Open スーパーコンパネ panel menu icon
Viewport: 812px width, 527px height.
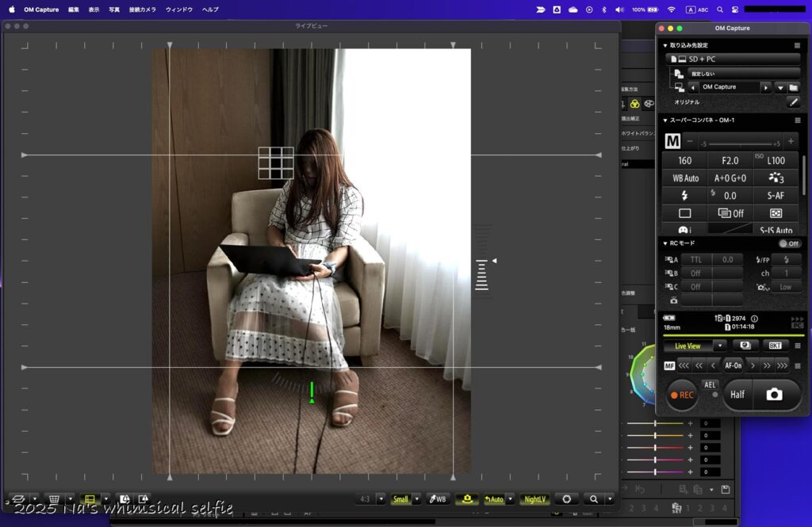tap(797, 120)
